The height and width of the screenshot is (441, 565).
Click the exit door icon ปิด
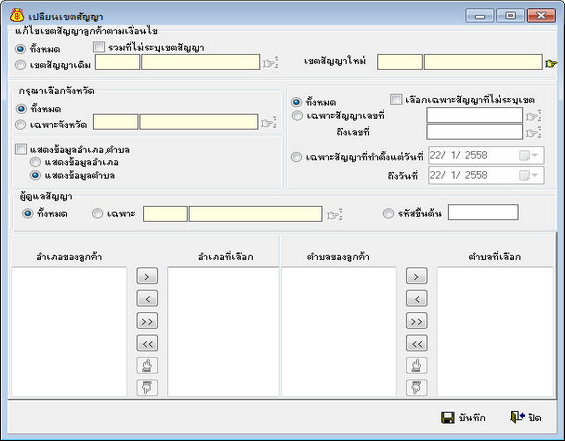[x=517, y=417]
